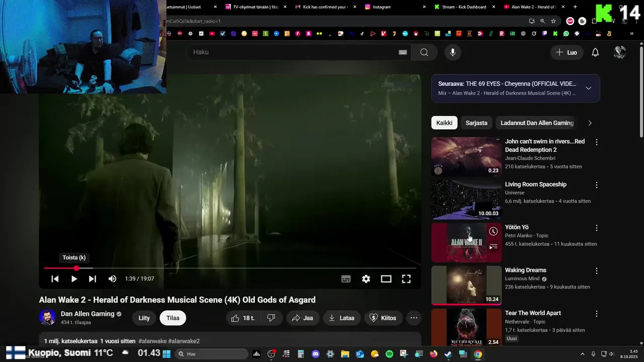
Task: Start voice search with the microphone
Action: pos(453,52)
